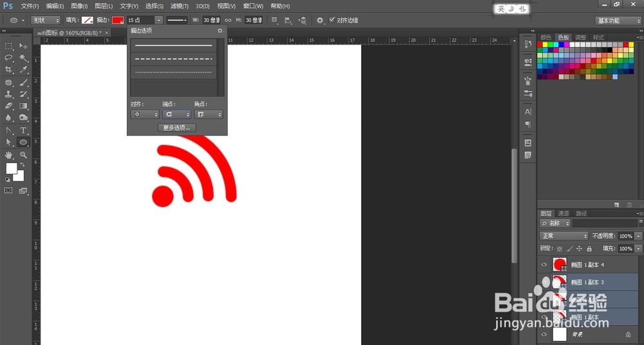Image resolution: width=644 pixels, height=345 pixels.
Task: Link width and height chain icon
Action: click(228, 20)
